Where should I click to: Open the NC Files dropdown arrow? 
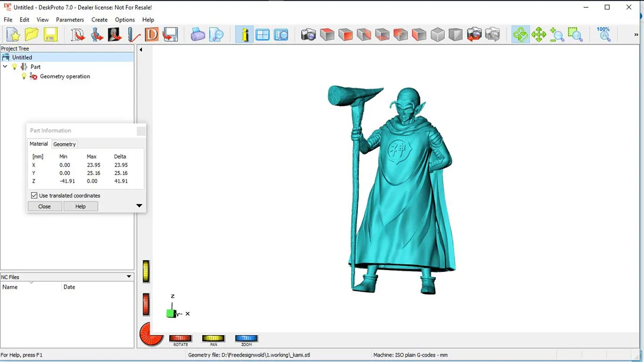point(129,277)
